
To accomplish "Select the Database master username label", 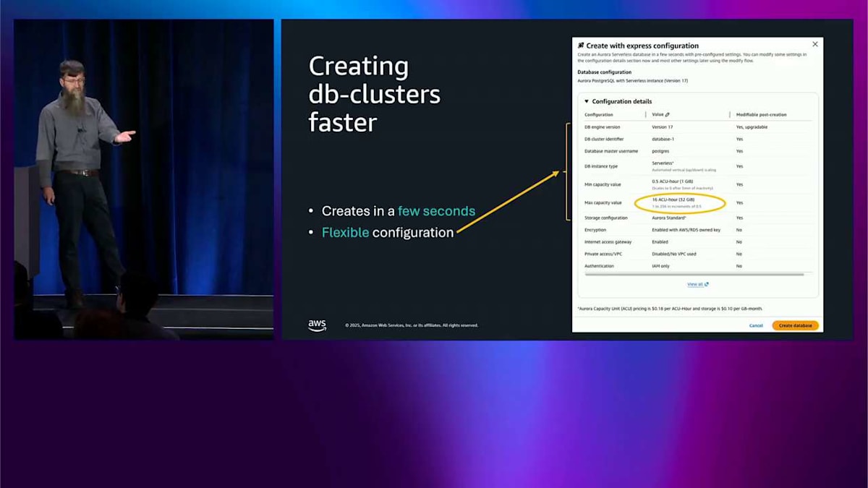I will point(612,151).
